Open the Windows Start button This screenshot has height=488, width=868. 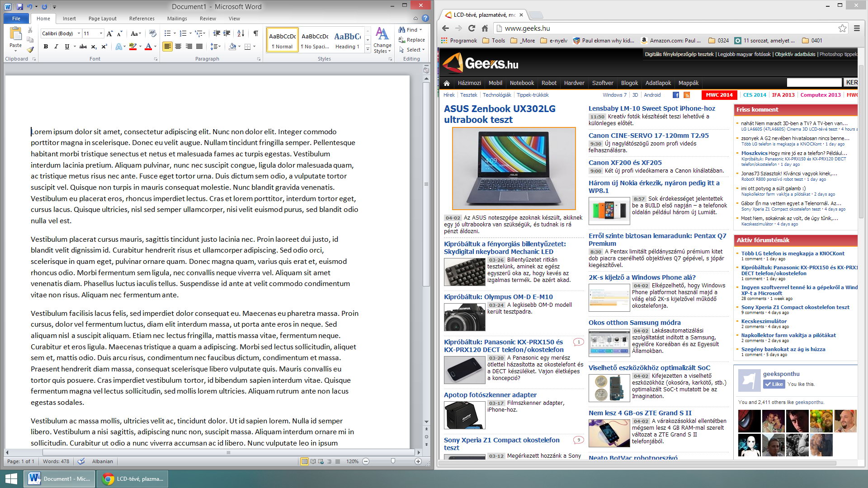coord(11,479)
